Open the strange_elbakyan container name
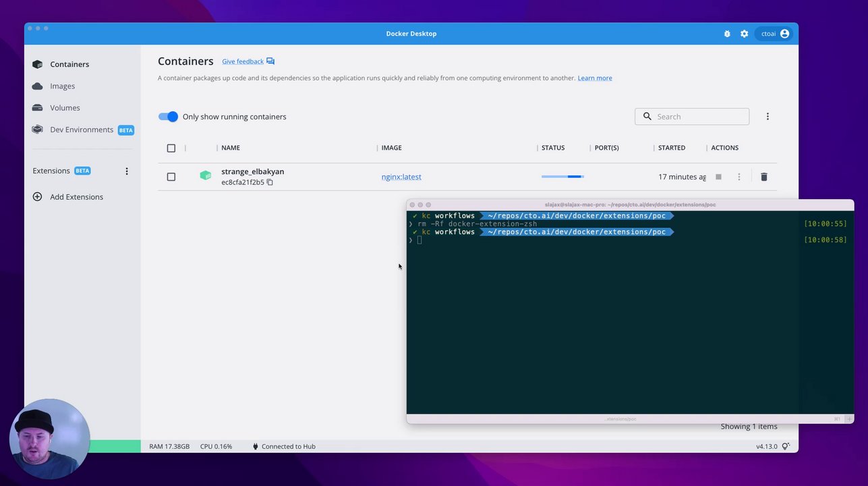The image size is (868, 486). [253, 171]
